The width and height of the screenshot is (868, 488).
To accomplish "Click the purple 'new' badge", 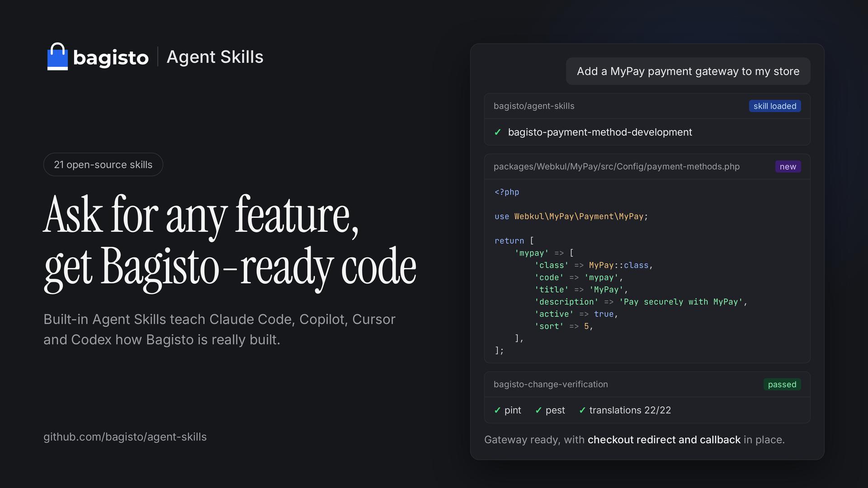I will pos(788,167).
